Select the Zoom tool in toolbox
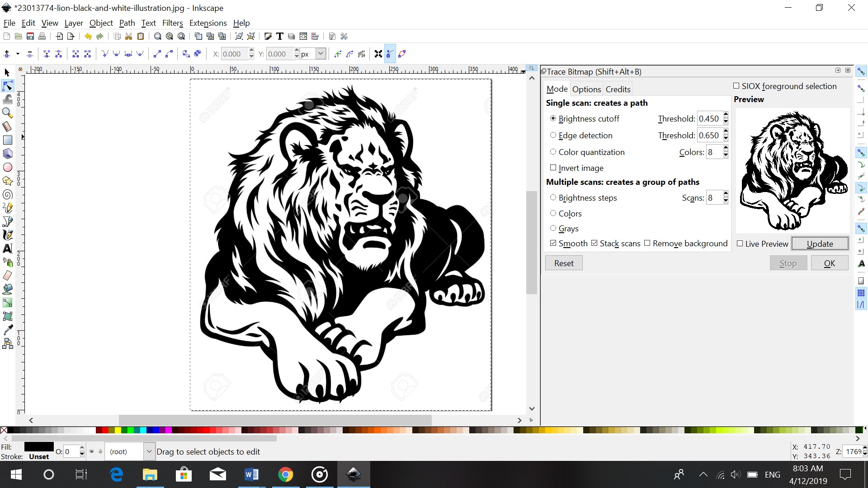The width and height of the screenshot is (868, 488). 7,113
